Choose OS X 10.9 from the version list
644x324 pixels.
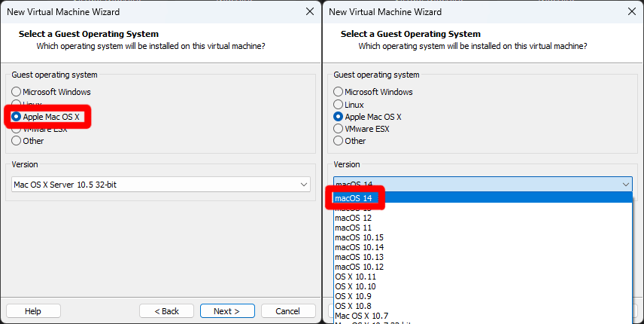pos(483,296)
